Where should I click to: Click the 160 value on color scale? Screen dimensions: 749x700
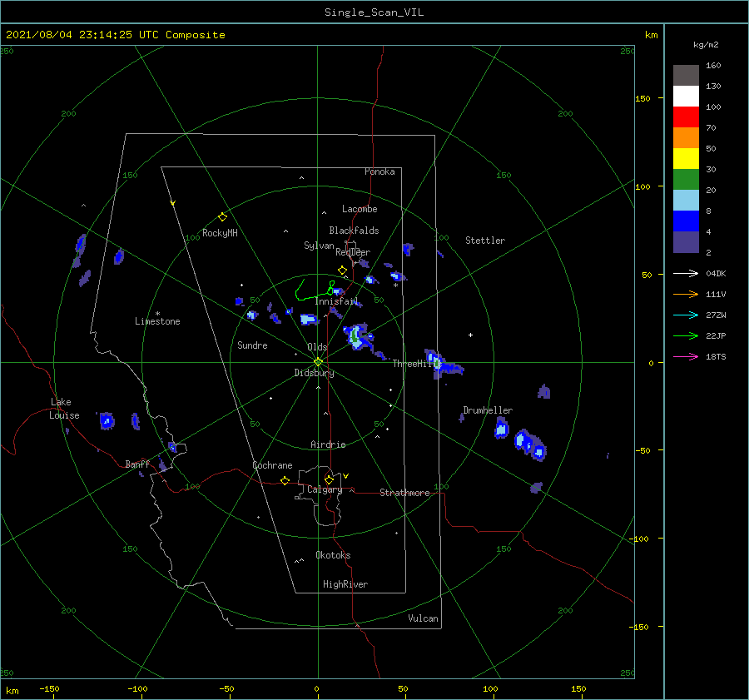point(714,66)
